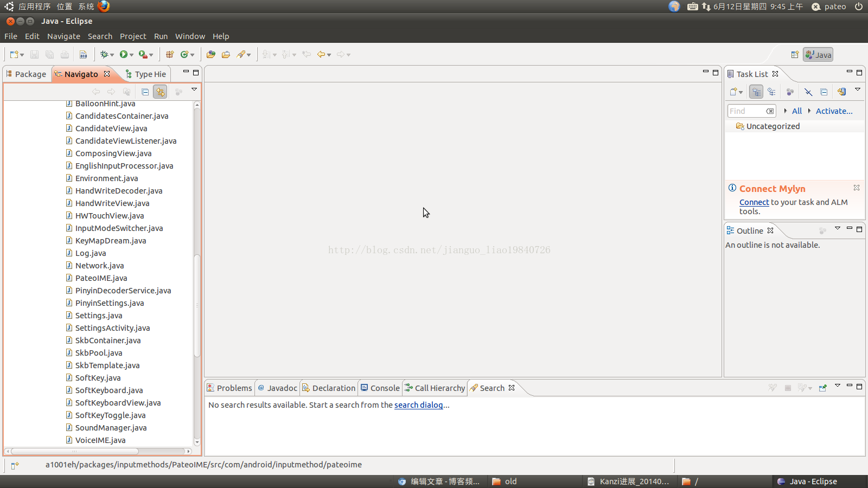Open the File menu

(x=11, y=36)
